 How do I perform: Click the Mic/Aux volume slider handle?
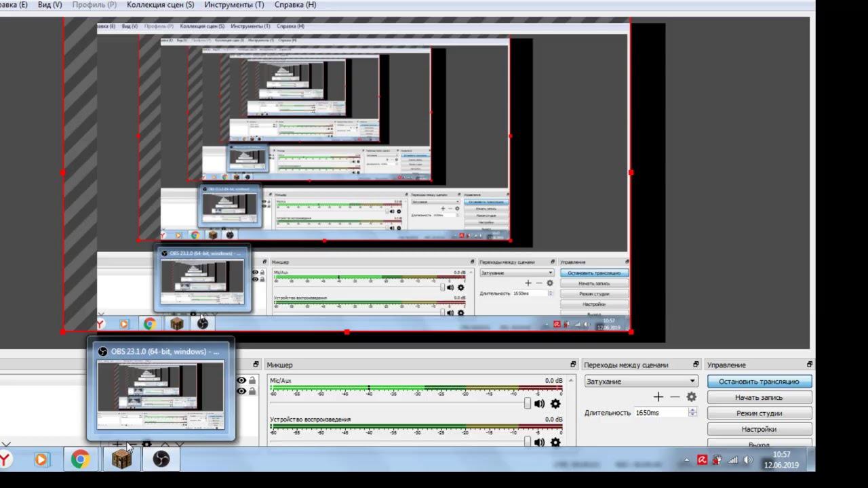[528, 403]
